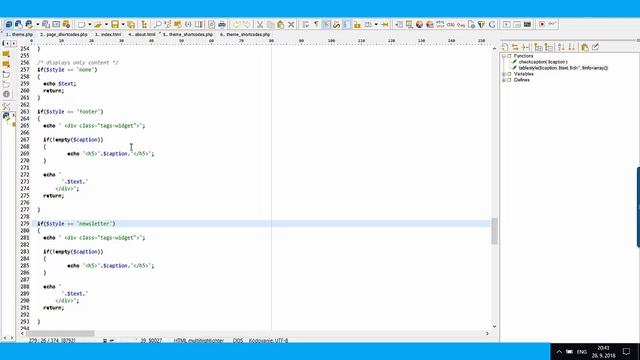Click the code explorer sort ascending icon
This screenshot has width=640, height=360.
pyautogui.click(x=561, y=47)
